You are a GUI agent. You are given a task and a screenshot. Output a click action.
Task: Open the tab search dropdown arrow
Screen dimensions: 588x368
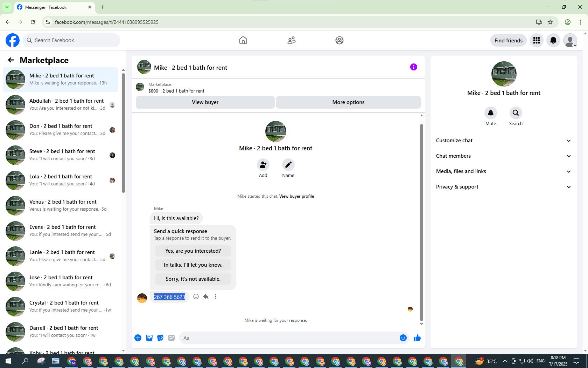point(7,7)
